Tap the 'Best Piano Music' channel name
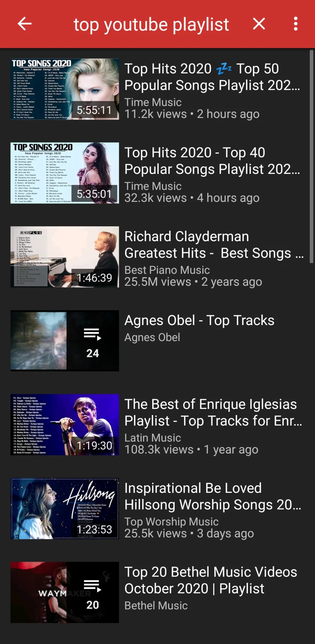315x644 pixels. click(x=167, y=270)
